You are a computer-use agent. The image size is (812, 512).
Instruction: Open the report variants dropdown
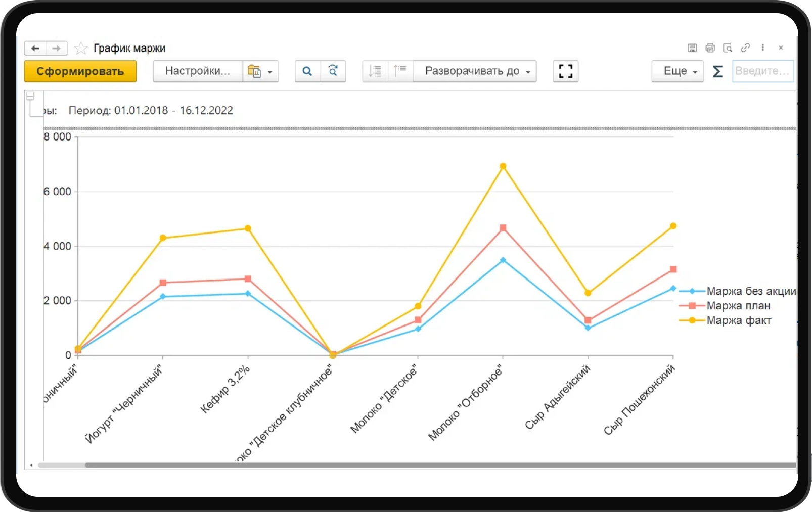point(260,71)
